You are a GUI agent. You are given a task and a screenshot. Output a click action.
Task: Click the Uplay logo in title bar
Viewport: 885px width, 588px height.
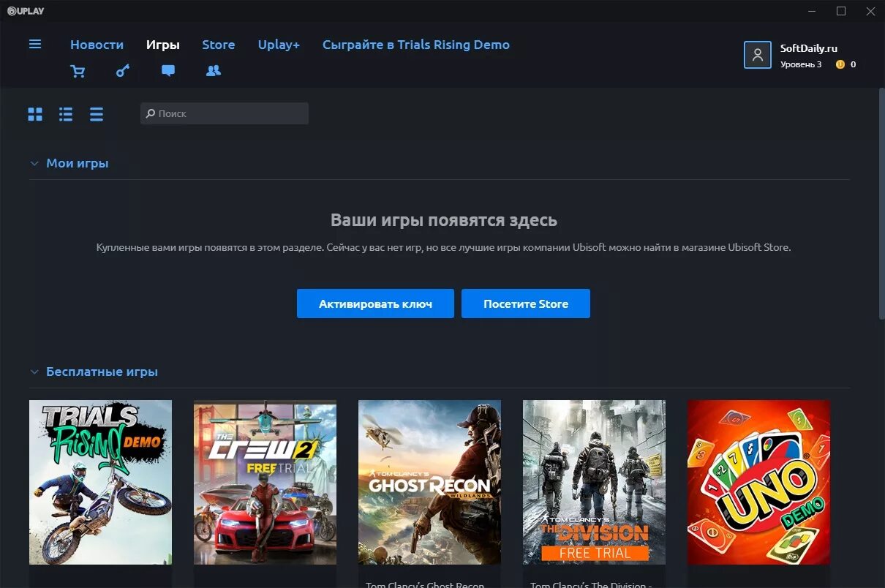pos(26,11)
